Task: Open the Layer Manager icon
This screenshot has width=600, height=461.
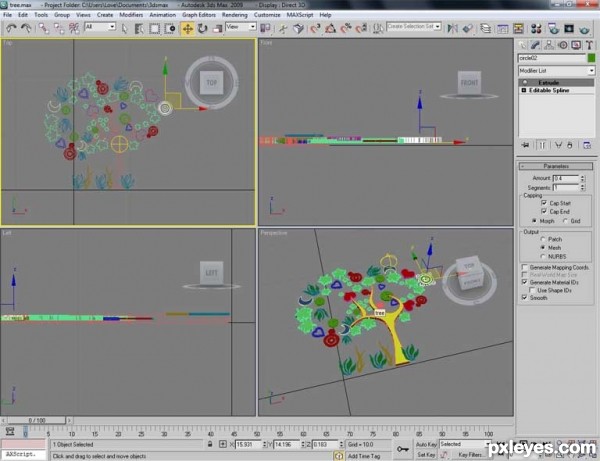Action: [486, 28]
